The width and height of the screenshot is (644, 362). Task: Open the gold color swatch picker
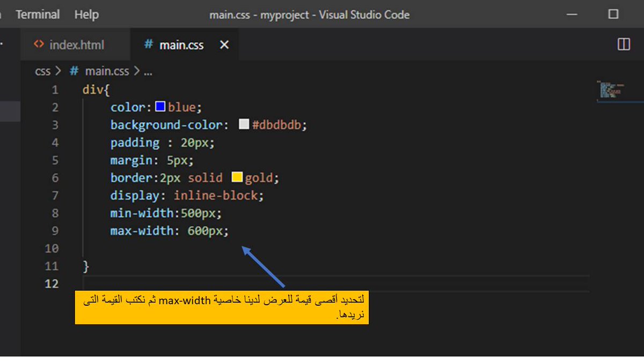click(237, 177)
